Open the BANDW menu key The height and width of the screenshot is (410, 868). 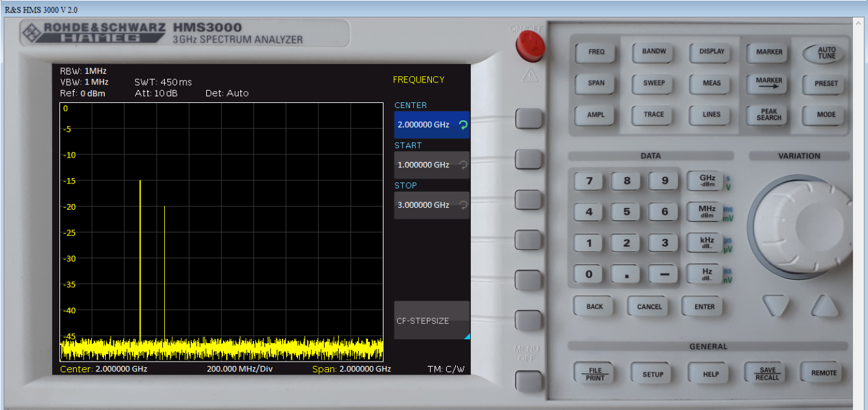654,52
